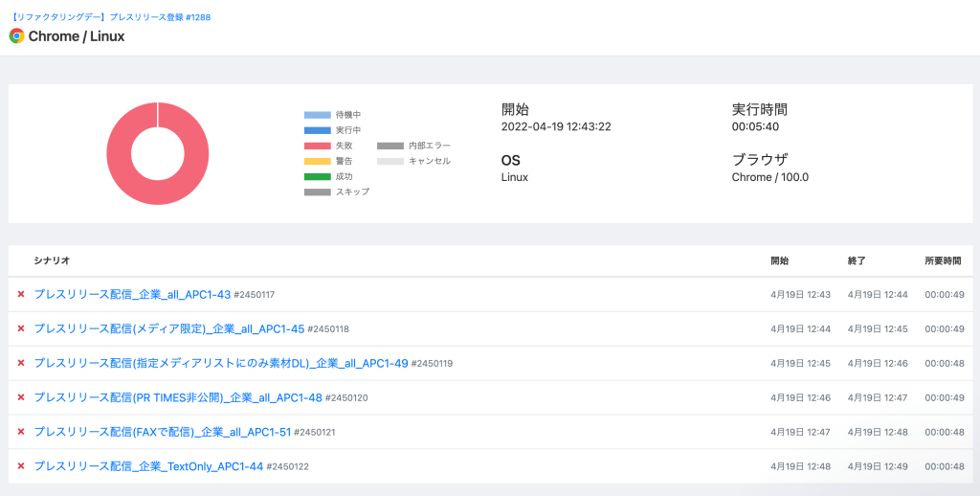Open scenario プレスリリース配信(PR TIMES非公開) APC1-48
This screenshot has width=980, height=496.
point(178,397)
